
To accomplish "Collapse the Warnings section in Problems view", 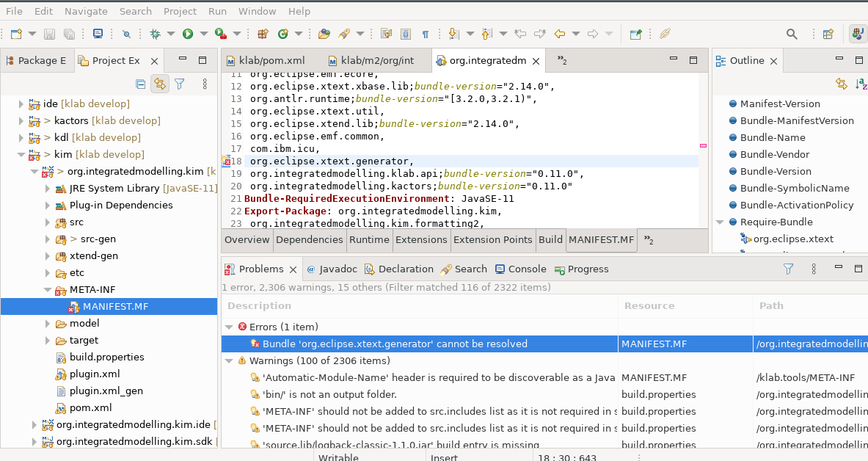I will [x=229, y=360].
